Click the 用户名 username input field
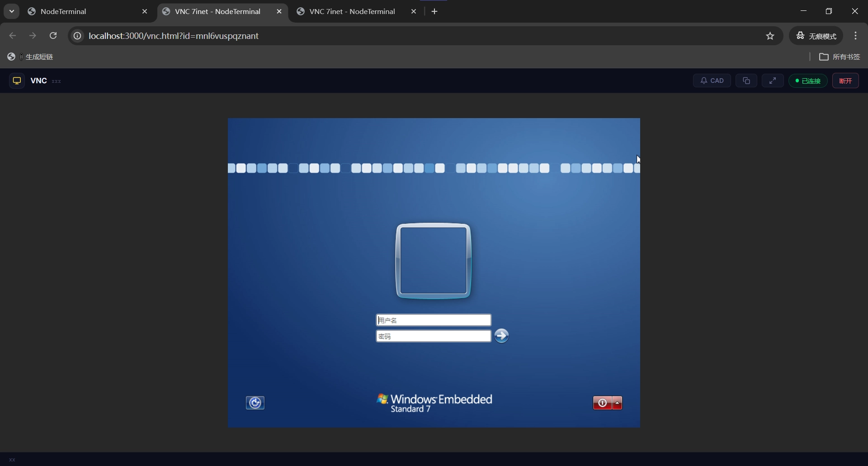Screen dimensions: 868x466 coord(433,320)
